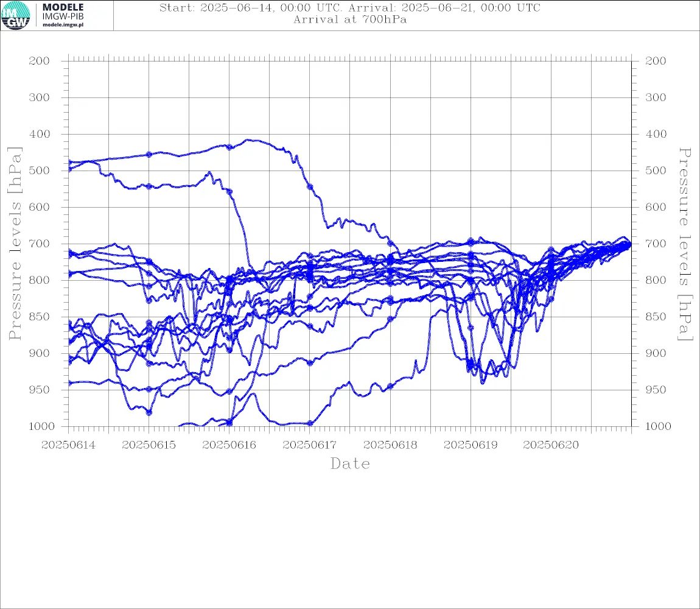Click the Start/Arrival UTC title line
The height and width of the screenshot is (609, 700).
click(x=350, y=8)
